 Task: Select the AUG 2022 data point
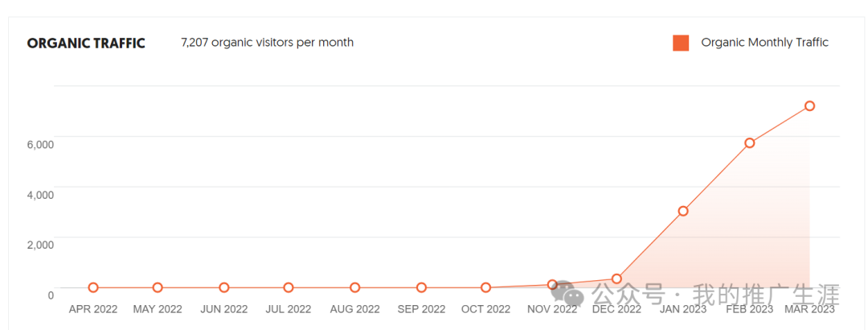pyautogui.click(x=355, y=287)
